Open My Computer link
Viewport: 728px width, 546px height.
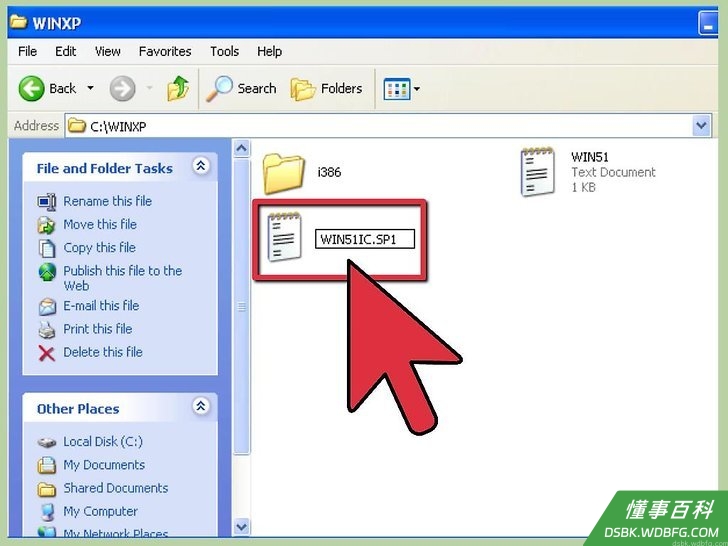pos(100,511)
